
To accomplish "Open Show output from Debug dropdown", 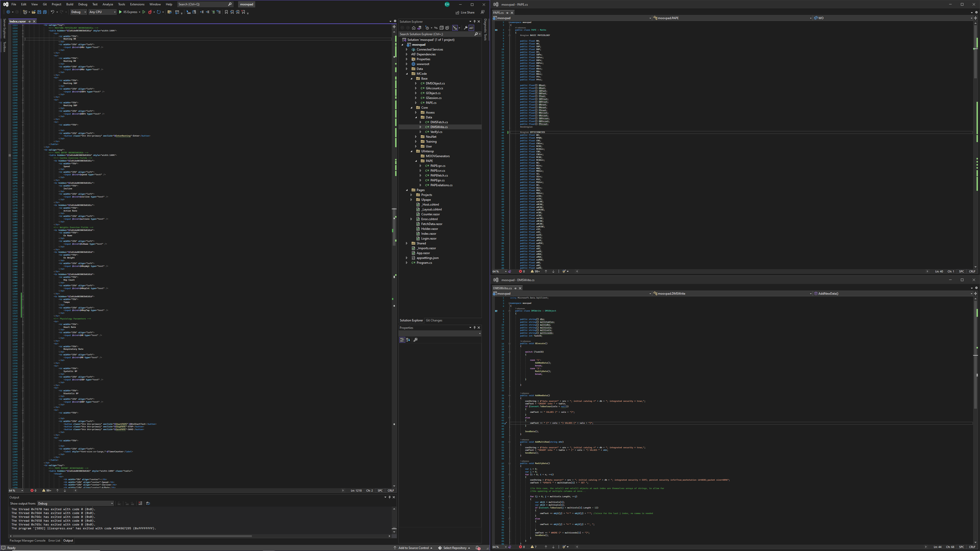I will point(75,504).
